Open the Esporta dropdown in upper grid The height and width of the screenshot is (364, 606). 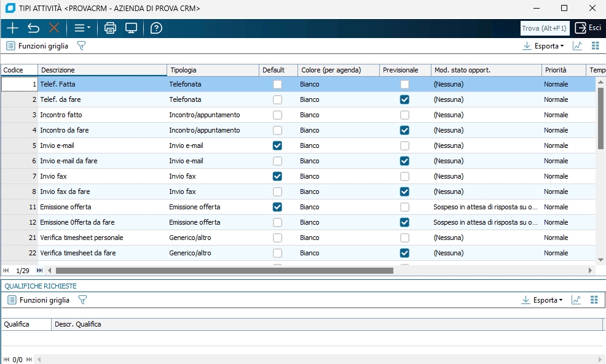coord(543,46)
